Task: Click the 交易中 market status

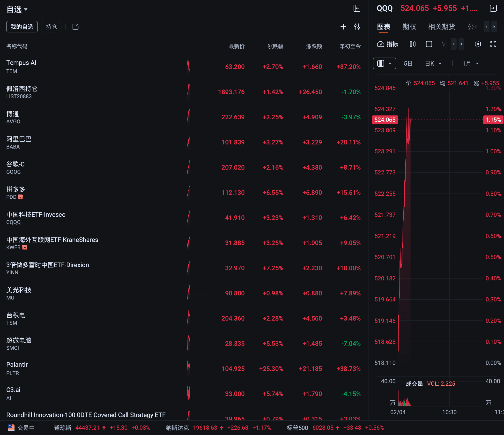Action: coord(26,428)
